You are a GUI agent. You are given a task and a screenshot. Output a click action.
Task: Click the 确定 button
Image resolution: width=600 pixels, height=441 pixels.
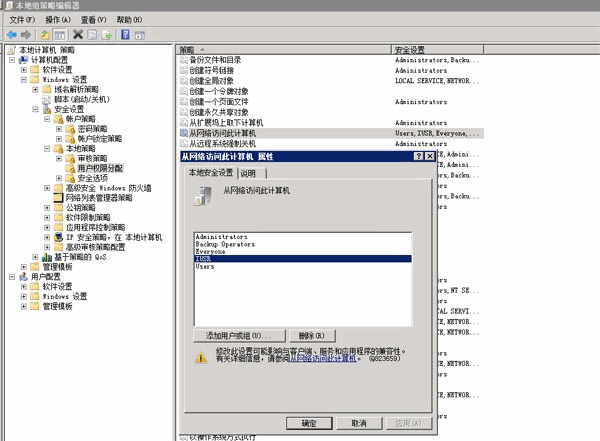309,423
